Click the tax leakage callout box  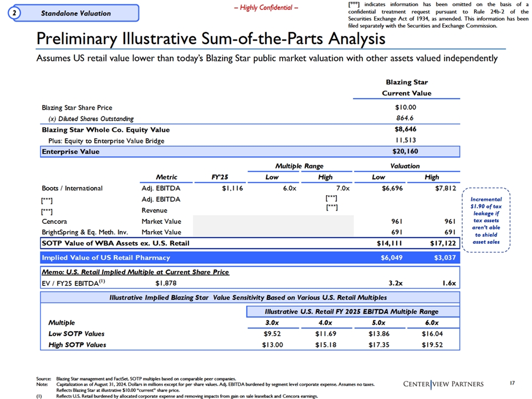(486, 220)
